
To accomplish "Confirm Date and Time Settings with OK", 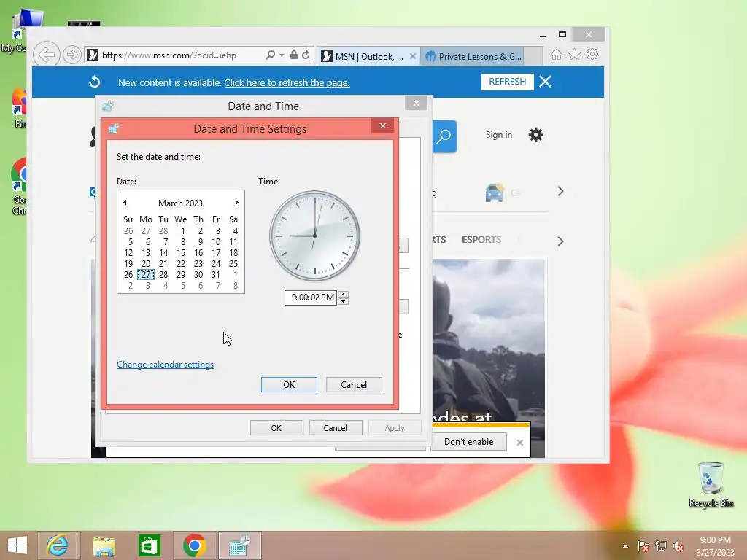I will coord(289,385).
